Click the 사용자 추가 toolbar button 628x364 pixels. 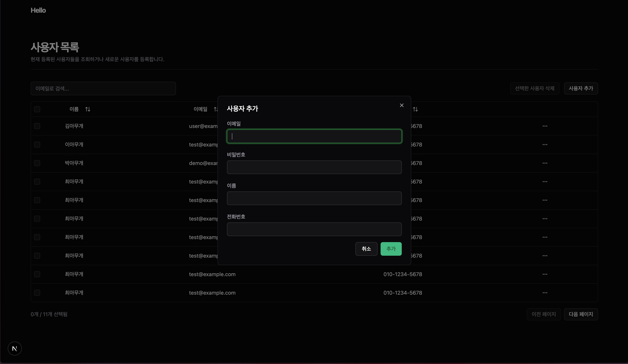581,88
